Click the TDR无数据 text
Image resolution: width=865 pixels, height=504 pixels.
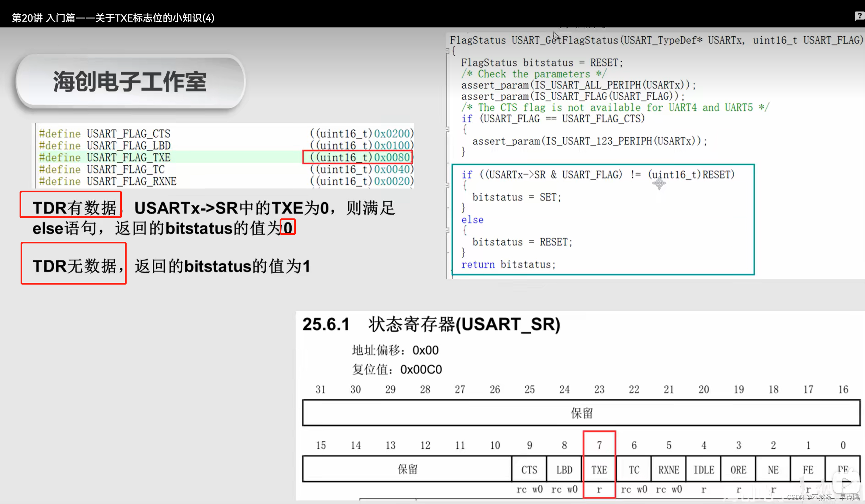[74, 266]
